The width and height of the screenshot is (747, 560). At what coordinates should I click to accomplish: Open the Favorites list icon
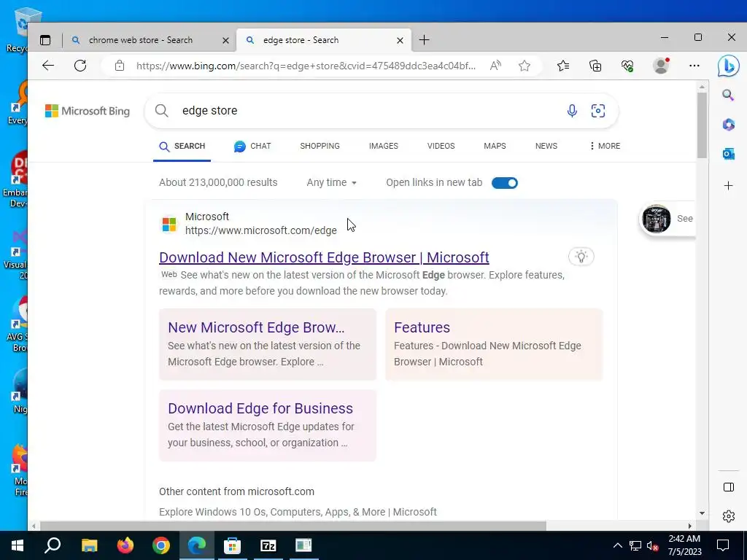[x=563, y=66]
